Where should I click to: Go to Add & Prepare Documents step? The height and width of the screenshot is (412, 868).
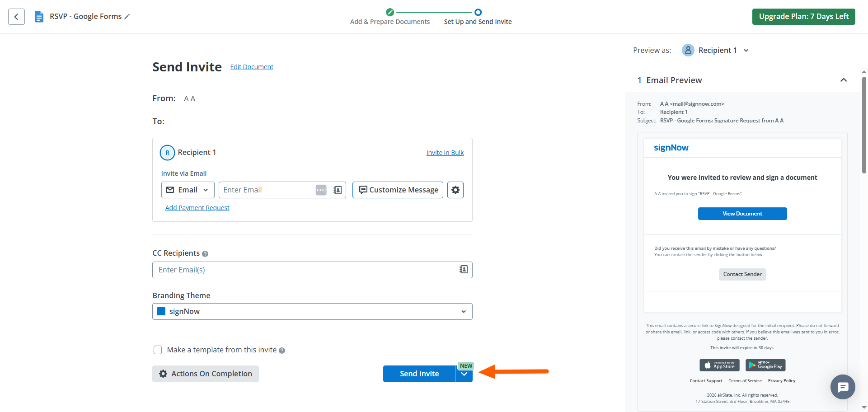pyautogui.click(x=389, y=16)
